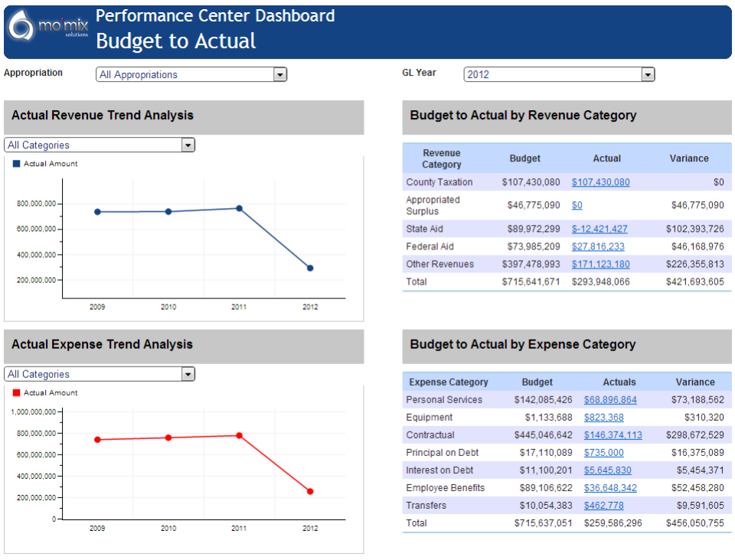
Task: Select the Employee Benefits row label
Action: tap(446, 488)
